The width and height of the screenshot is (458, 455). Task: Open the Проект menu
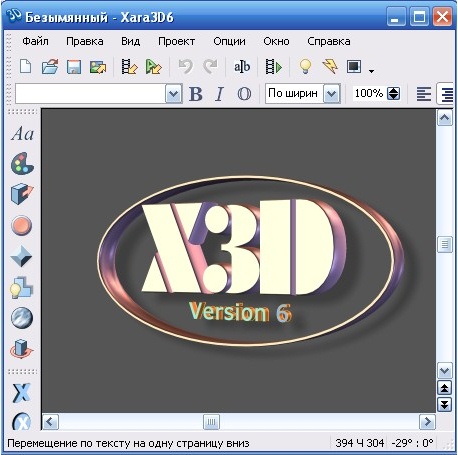coord(176,41)
